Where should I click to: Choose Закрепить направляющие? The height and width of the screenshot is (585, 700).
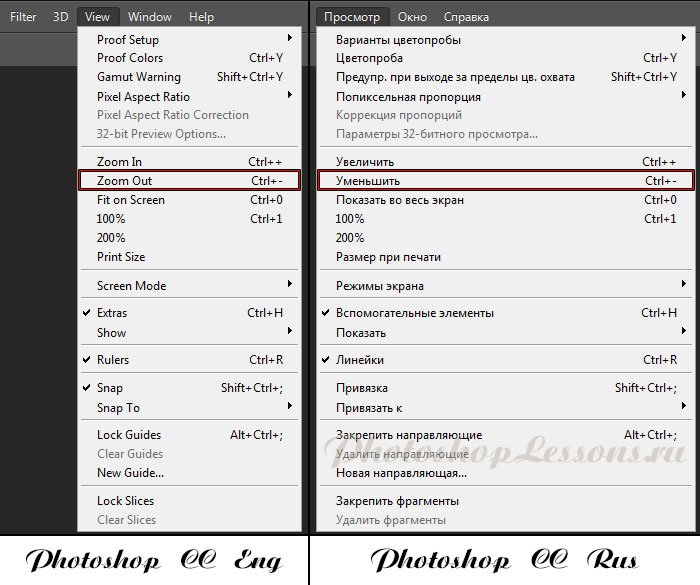point(505,435)
